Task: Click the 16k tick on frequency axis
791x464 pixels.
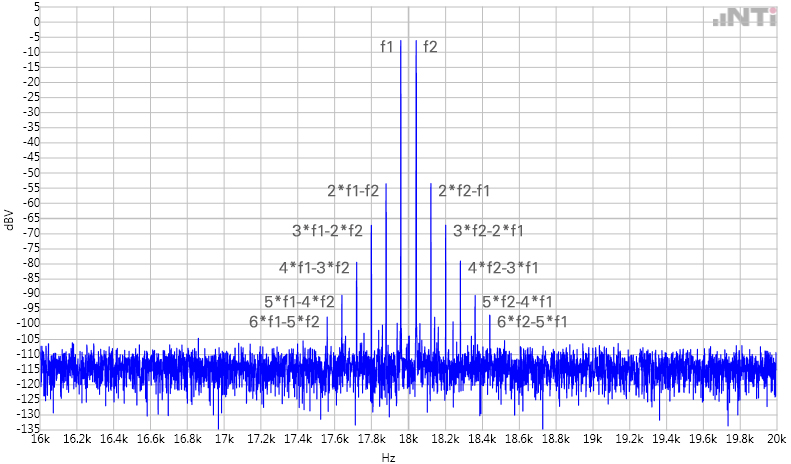Action: pyautogui.click(x=41, y=438)
